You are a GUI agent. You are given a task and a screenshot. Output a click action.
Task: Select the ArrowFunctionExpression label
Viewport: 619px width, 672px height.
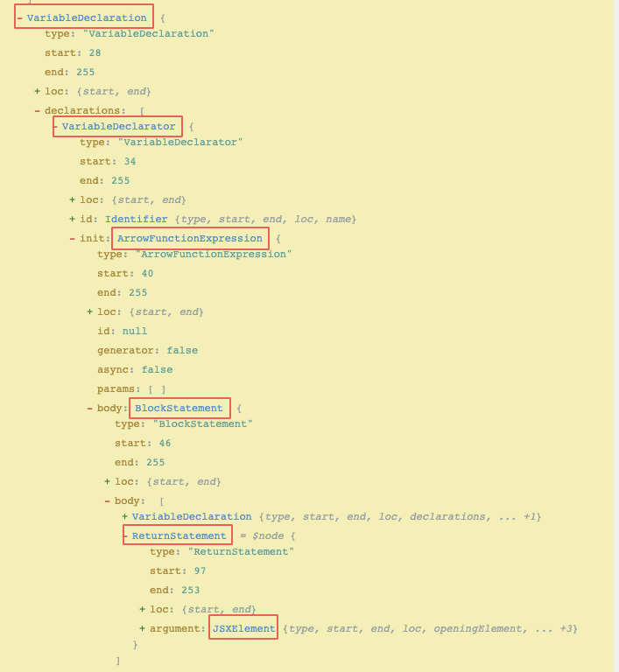[190, 238]
